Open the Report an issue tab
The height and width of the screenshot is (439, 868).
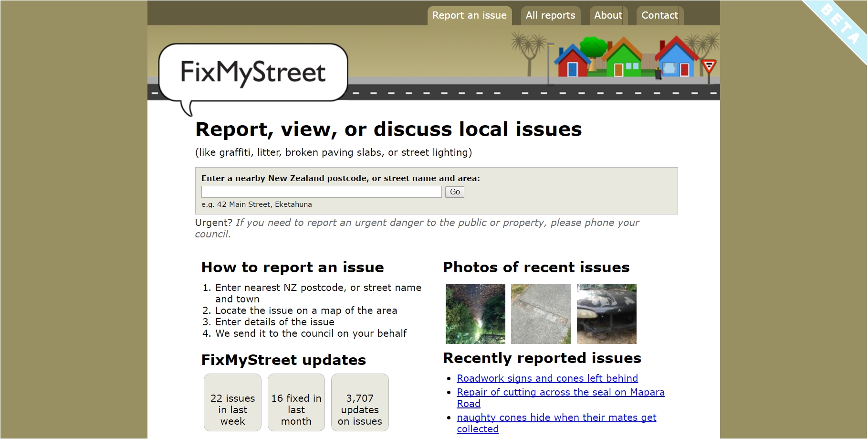click(x=470, y=15)
